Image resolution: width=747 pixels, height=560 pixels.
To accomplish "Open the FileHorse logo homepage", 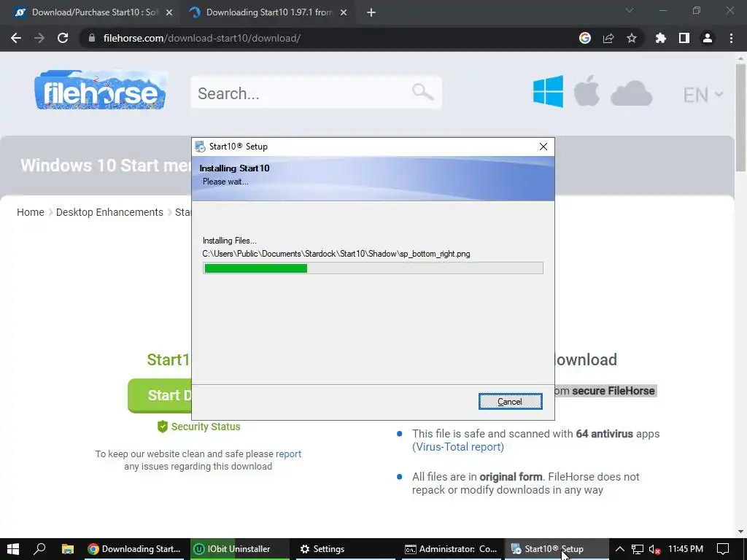I will point(100,90).
